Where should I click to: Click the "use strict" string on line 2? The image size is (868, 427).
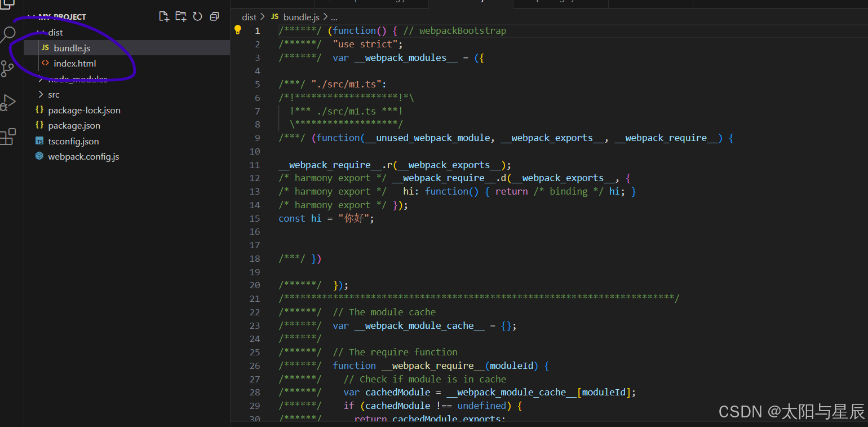[x=365, y=45]
